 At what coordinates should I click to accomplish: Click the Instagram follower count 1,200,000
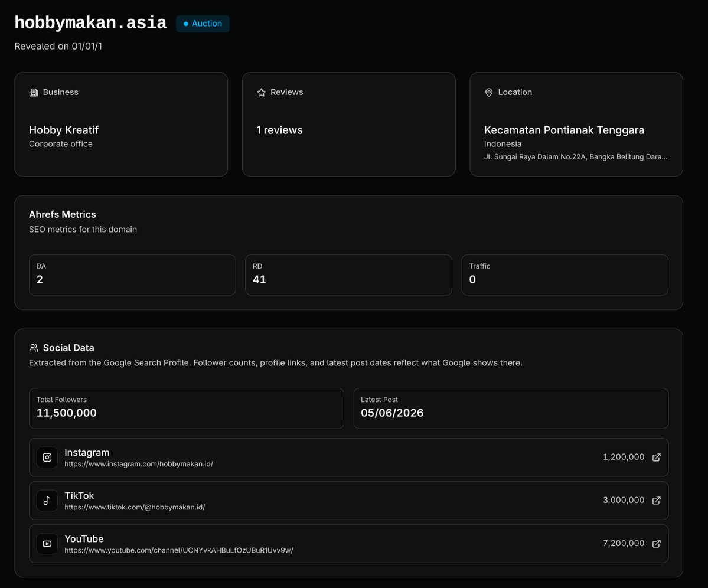(624, 457)
